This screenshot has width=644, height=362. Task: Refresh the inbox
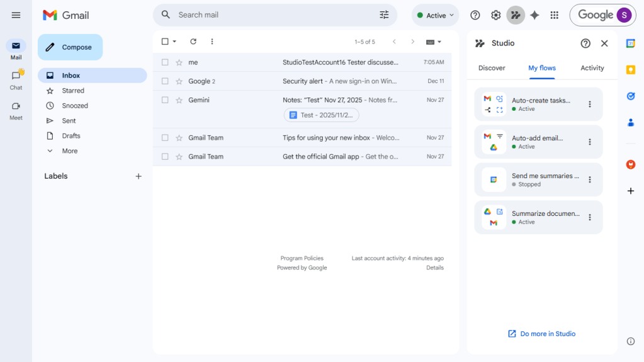coord(193,42)
